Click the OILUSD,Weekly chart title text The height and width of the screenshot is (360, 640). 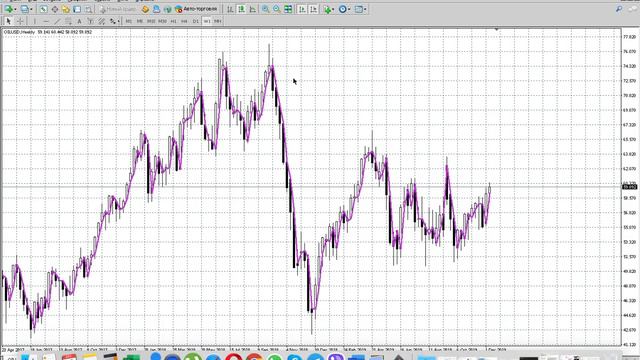(x=19, y=32)
